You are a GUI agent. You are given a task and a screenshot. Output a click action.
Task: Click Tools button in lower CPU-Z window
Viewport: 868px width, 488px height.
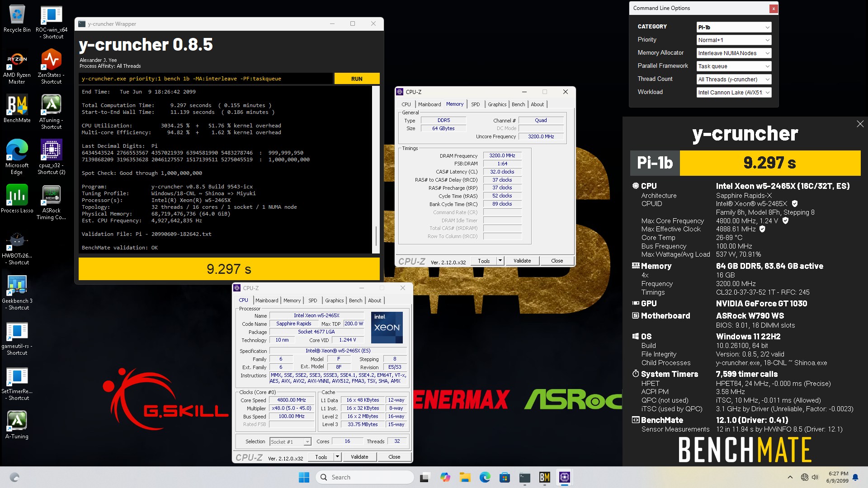[321, 457]
